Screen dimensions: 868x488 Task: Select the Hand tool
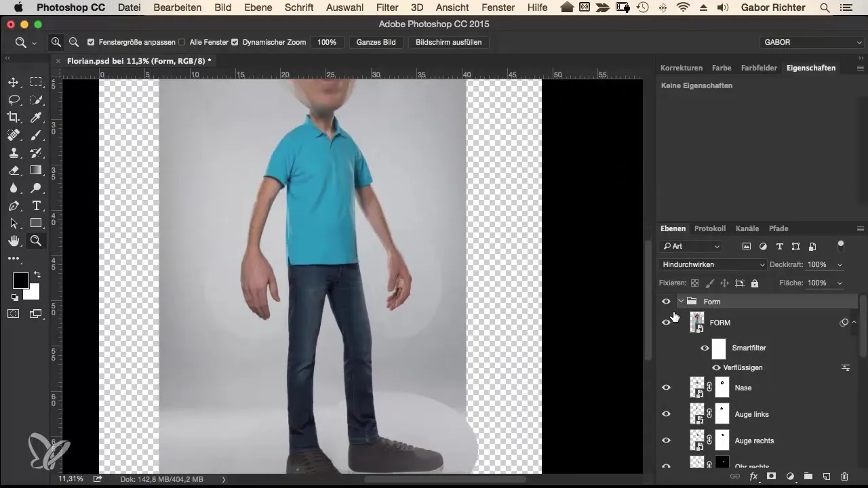point(13,241)
